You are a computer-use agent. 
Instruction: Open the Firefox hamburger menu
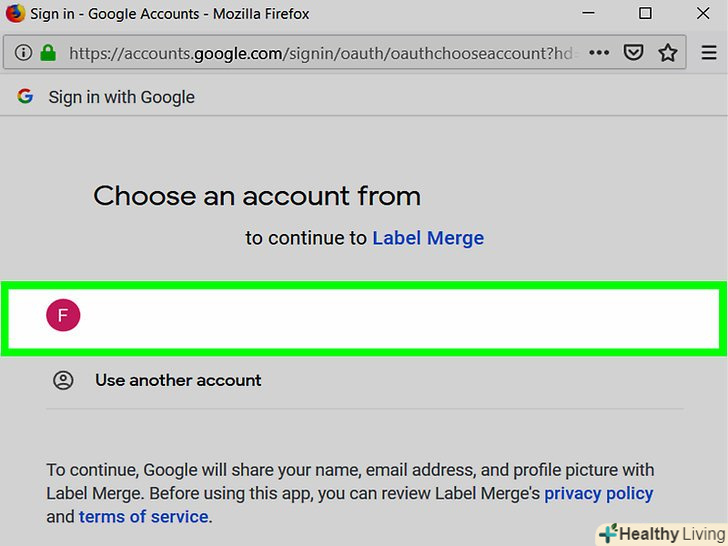[x=709, y=53]
